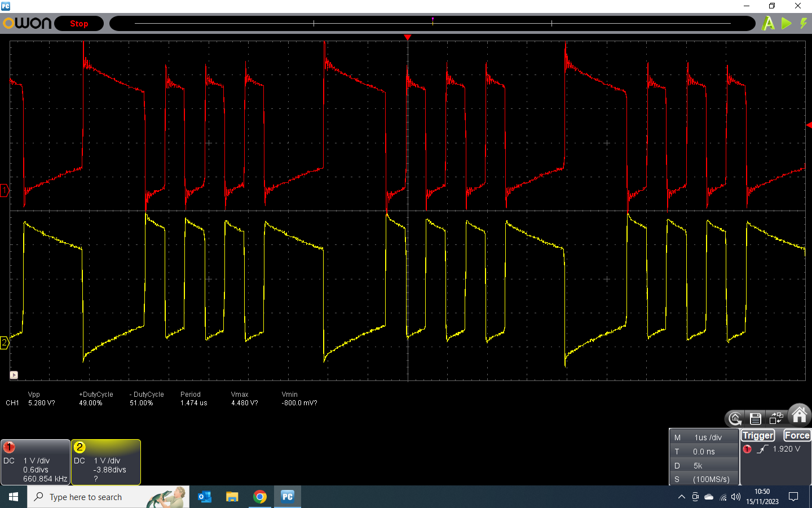Click the window switch layout icon
The image size is (812, 508).
(x=776, y=418)
